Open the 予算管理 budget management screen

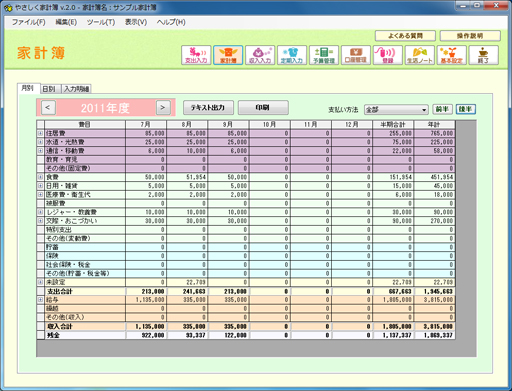click(324, 55)
